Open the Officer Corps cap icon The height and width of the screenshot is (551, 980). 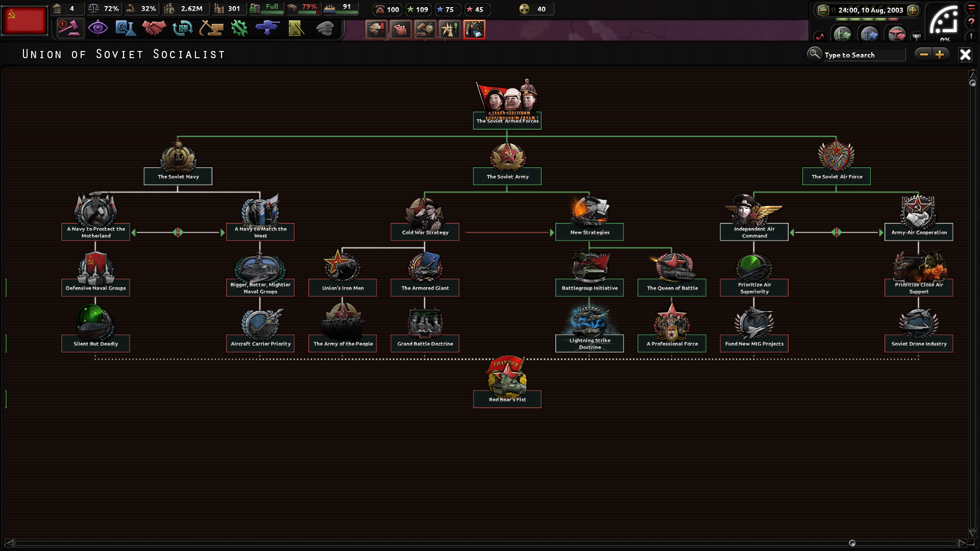(x=325, y=28)
